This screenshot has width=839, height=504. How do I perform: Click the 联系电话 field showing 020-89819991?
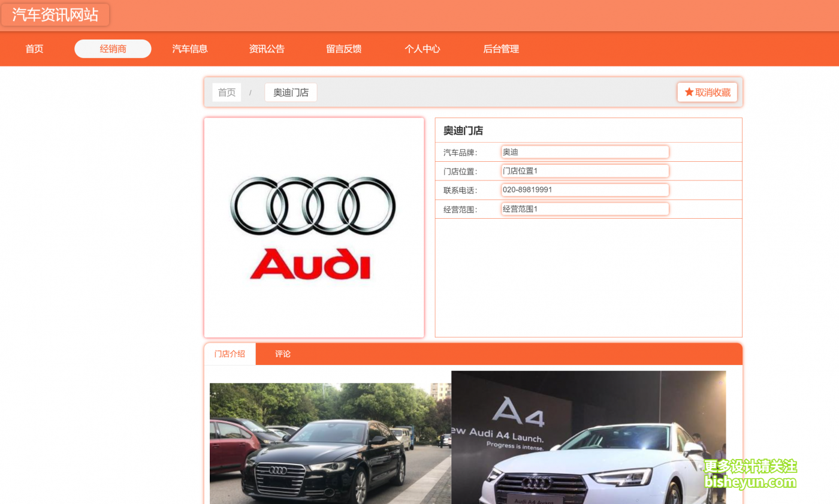585,190
